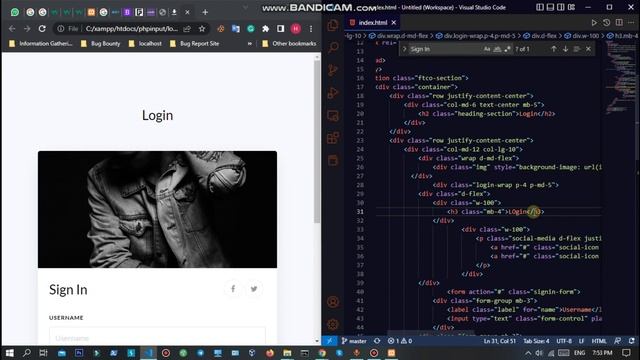Change the HTML language mode in status bar

click(599, 341)
